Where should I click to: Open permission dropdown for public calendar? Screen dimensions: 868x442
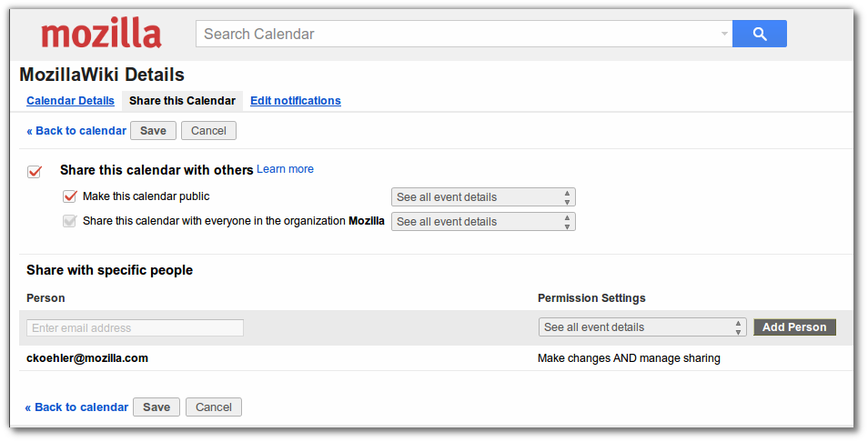click(x=483, y=197)
